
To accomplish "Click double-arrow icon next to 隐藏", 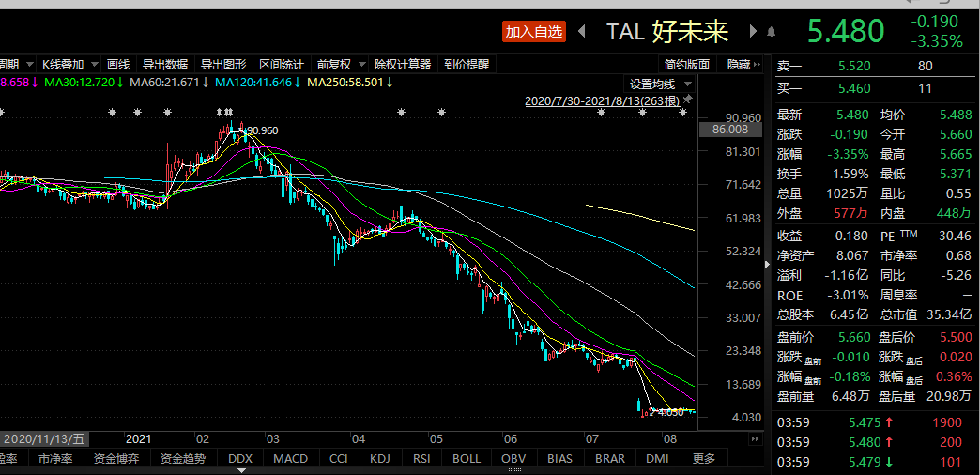I will pos(757,65).
